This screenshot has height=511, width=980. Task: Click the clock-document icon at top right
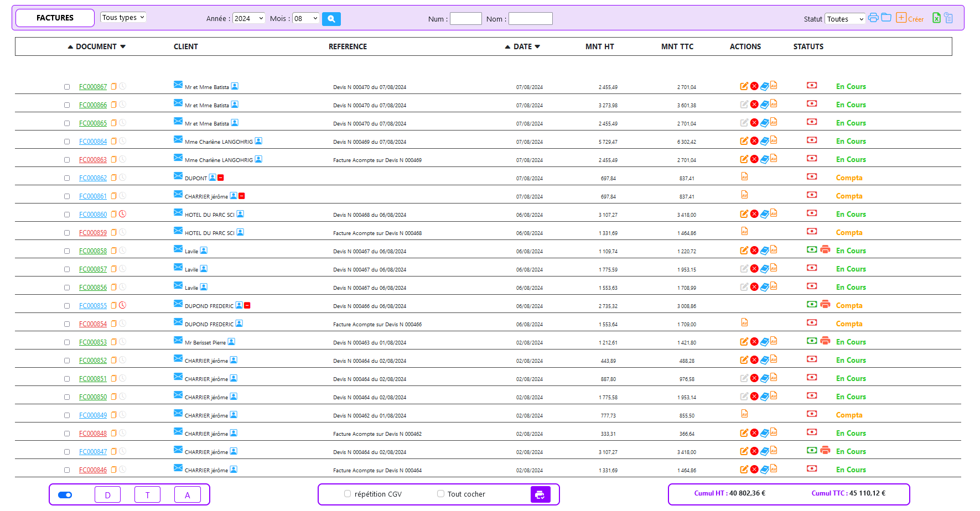[948, 18]
